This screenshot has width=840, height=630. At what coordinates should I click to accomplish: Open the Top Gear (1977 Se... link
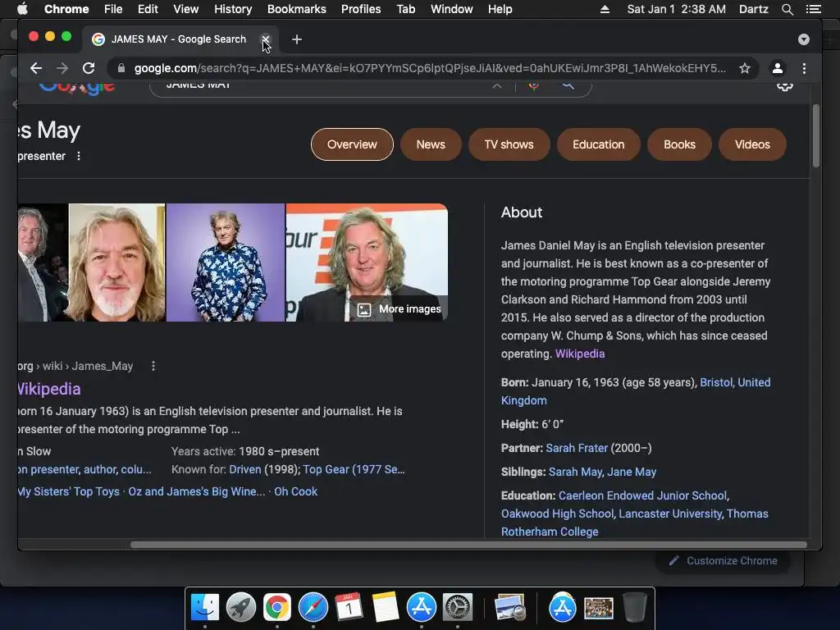coord(354,469)
